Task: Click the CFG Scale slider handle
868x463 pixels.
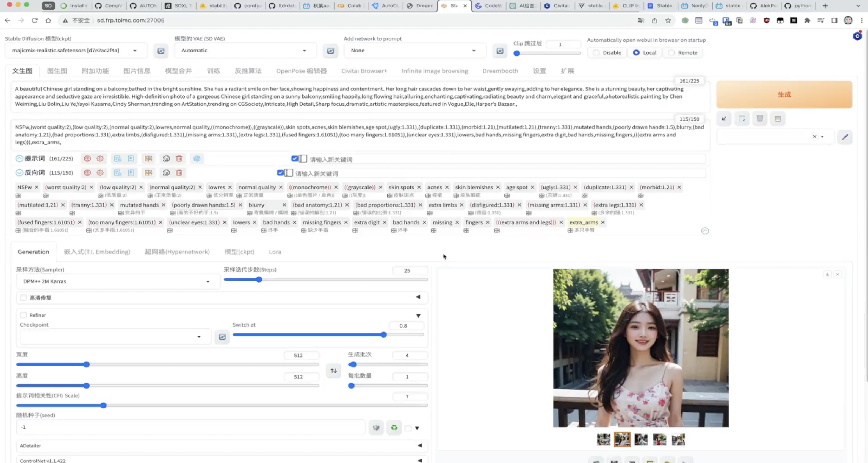Action: tap(103, 405)
